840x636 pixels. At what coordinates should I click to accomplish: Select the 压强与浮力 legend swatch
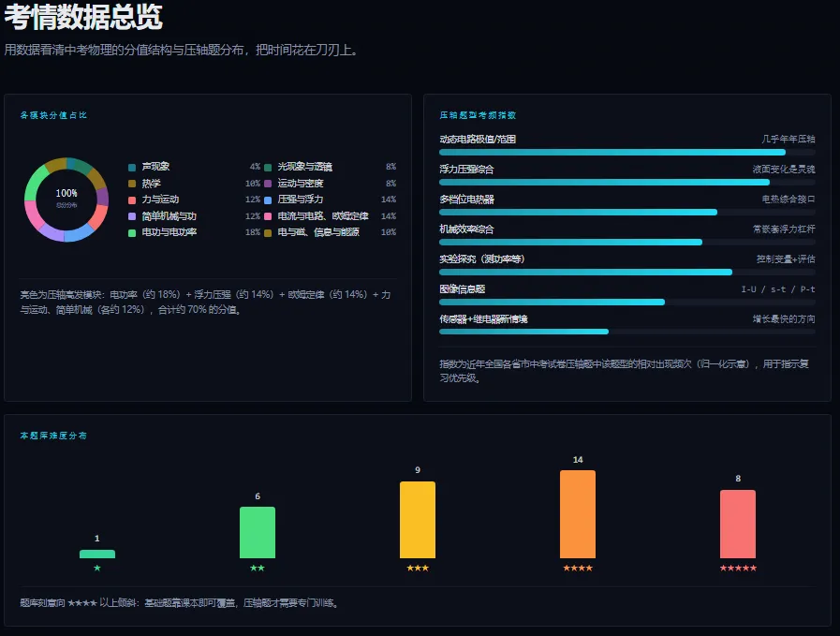click(x=268, y=200)
